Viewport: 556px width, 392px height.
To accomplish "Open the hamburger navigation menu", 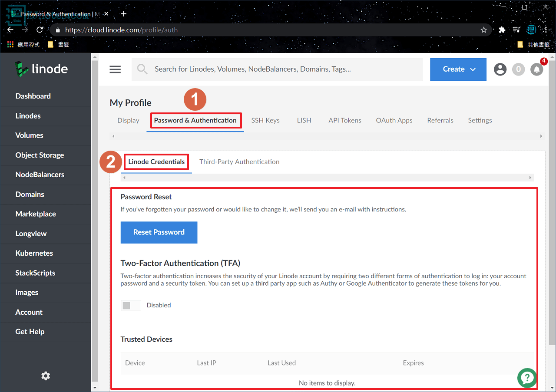I will (x=115, y=69).
